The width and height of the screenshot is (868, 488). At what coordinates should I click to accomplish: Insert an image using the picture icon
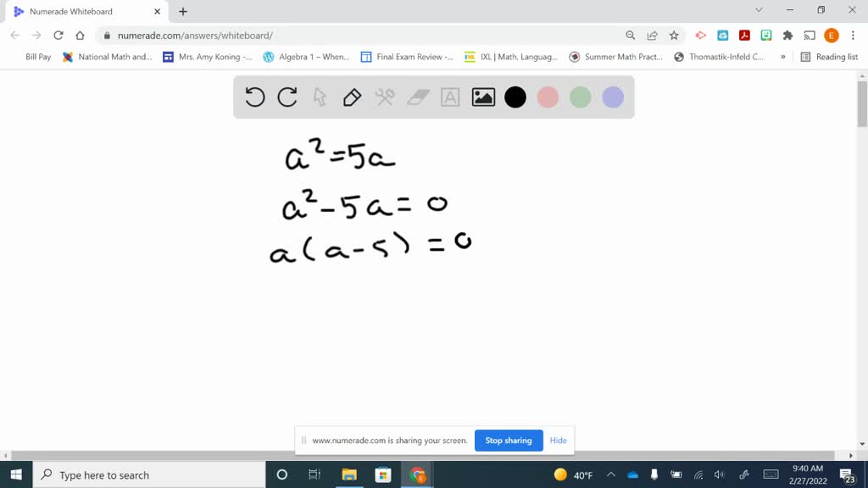point(482,97)
